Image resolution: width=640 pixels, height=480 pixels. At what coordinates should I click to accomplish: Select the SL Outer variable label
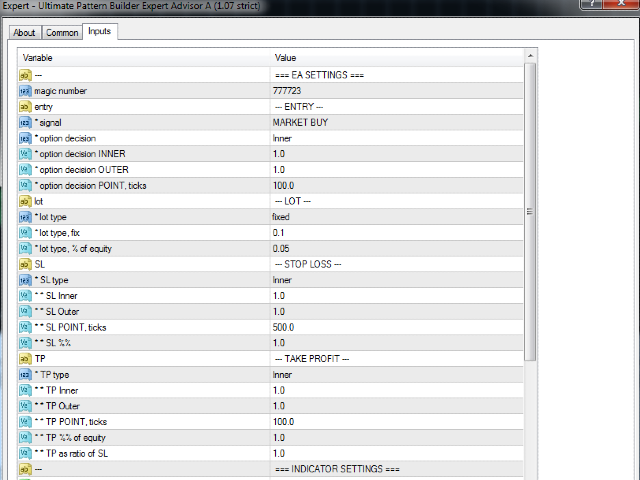[x=57, y=312]
